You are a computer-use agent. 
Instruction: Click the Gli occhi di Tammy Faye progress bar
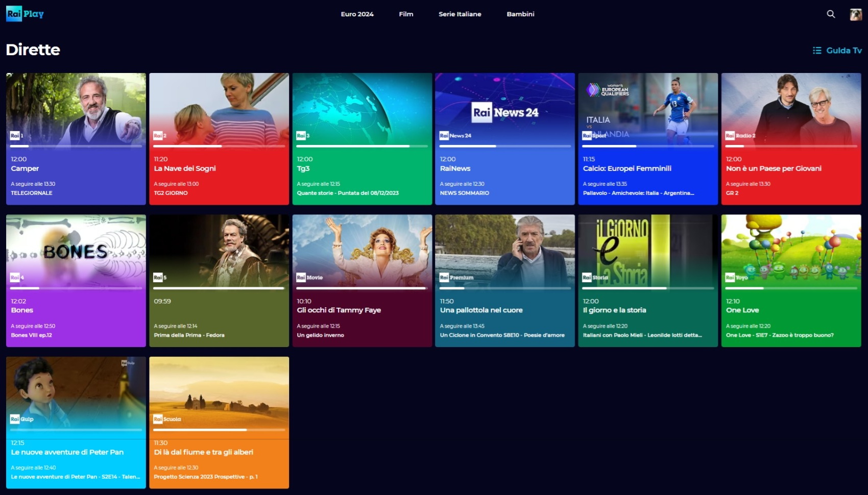click(x=362, y=288)
